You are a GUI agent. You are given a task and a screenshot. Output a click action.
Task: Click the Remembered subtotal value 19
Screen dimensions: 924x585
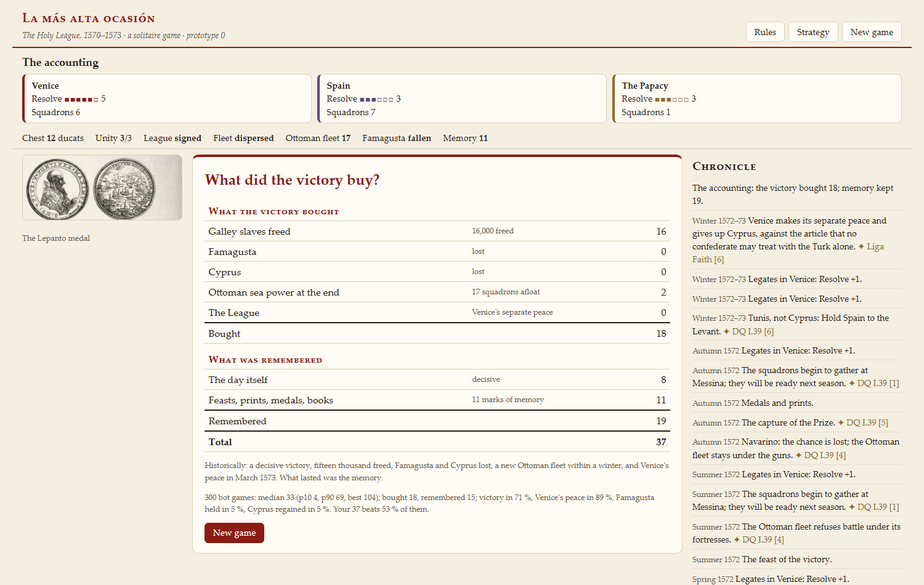coord(661,421)
